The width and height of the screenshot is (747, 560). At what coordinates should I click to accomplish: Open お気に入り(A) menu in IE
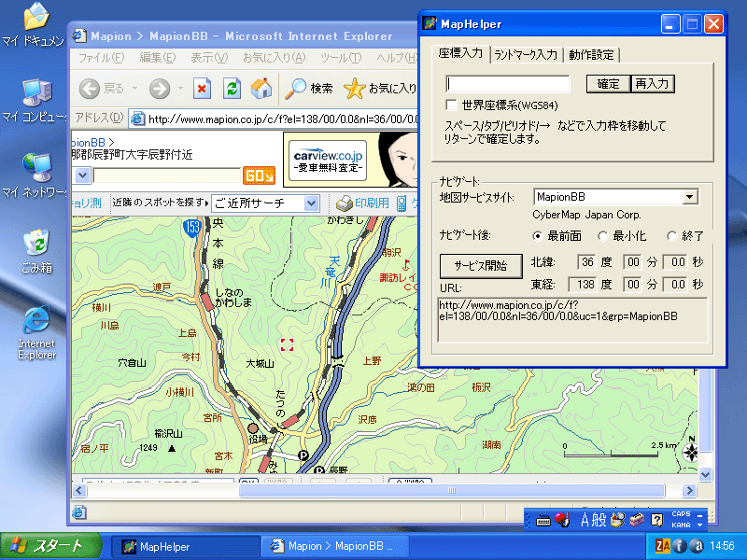[x=274, y=58]
